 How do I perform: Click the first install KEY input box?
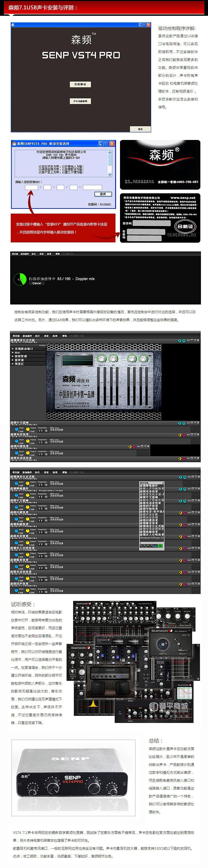(x=31, y=187)
